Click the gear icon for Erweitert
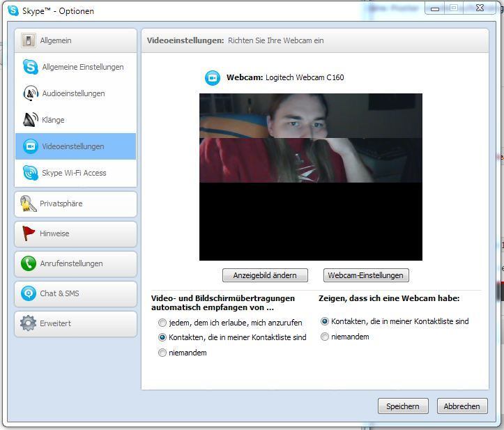The image size is (504, 430). pyautogui.click(x=29, y=323)
